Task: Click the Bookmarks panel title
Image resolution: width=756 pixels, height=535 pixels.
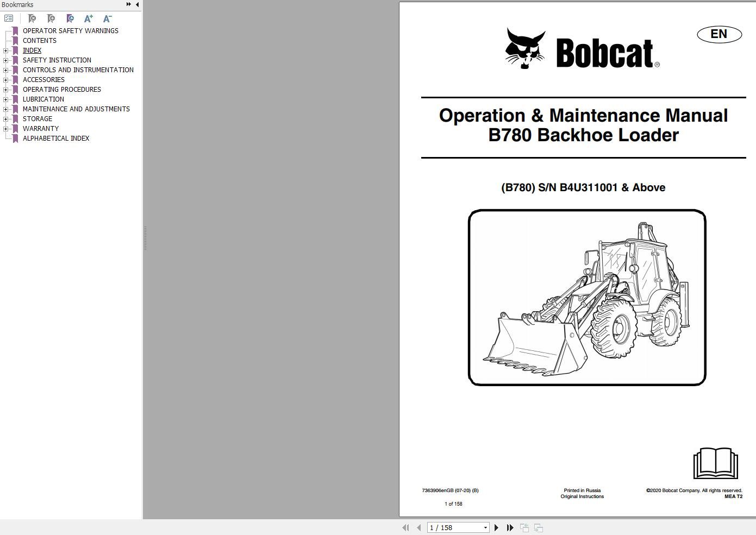Action: (x=17, y=5)
